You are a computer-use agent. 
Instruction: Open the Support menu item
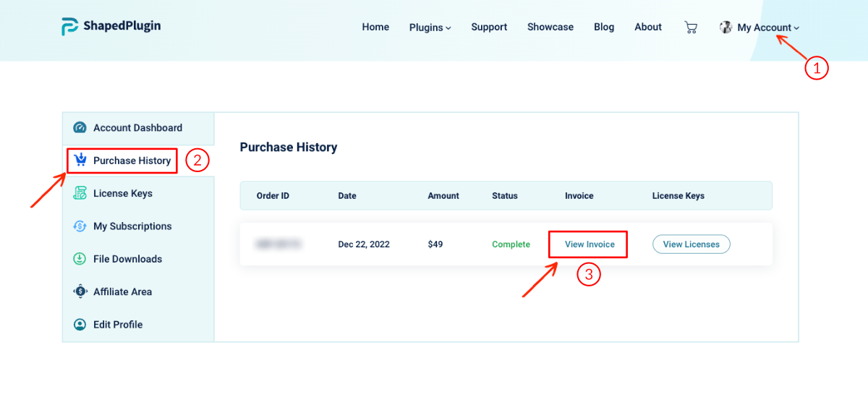click(489, 27)
